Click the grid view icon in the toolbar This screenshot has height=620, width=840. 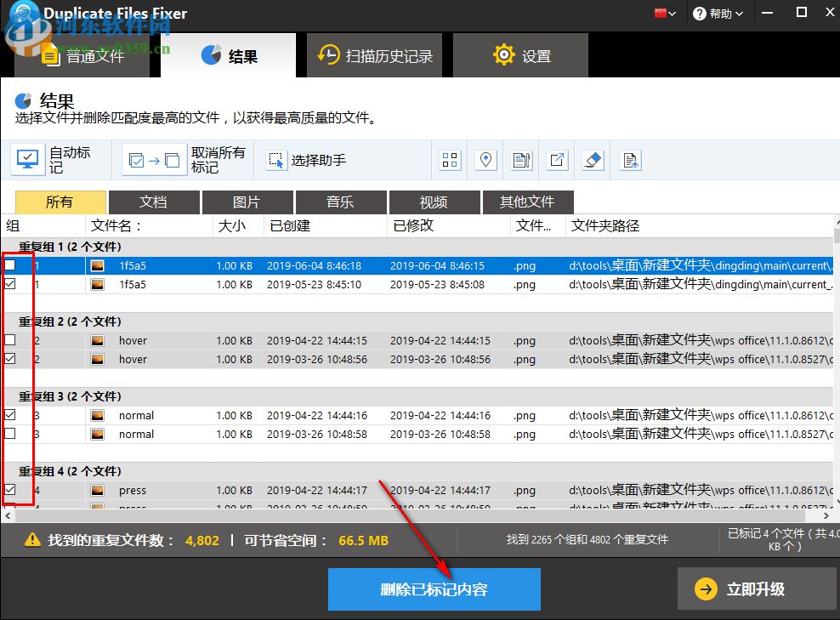(450, 159)
